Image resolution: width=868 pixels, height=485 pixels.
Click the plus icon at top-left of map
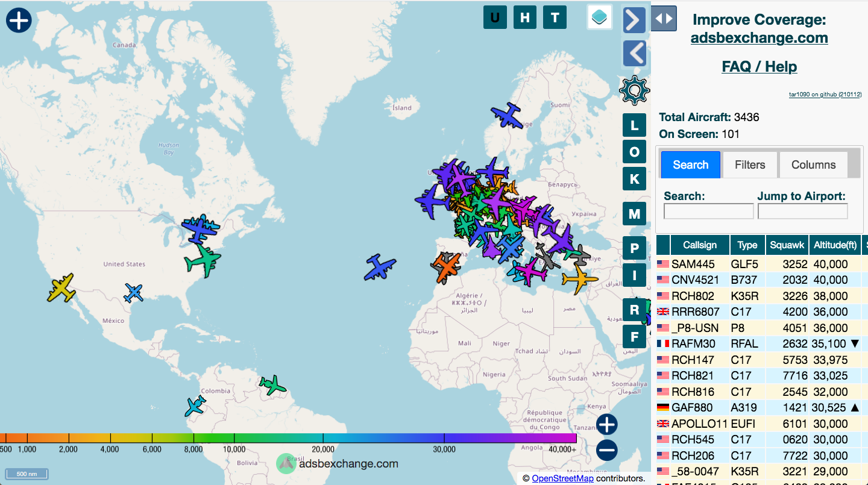(x=19, y=20)
